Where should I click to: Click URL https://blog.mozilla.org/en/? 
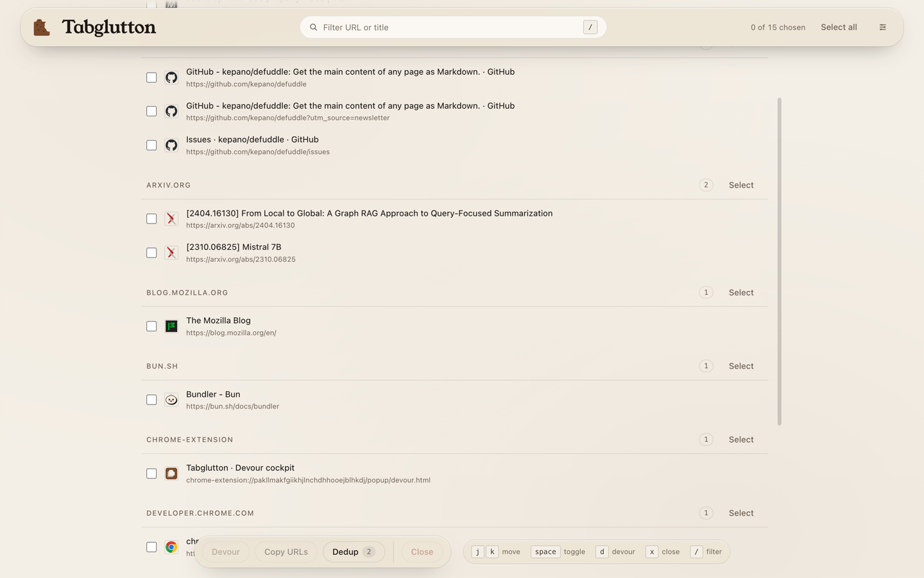pos(231,333)
